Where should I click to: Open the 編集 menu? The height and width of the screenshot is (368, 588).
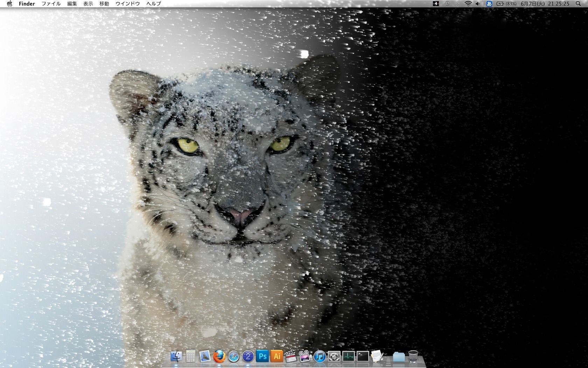72,4
